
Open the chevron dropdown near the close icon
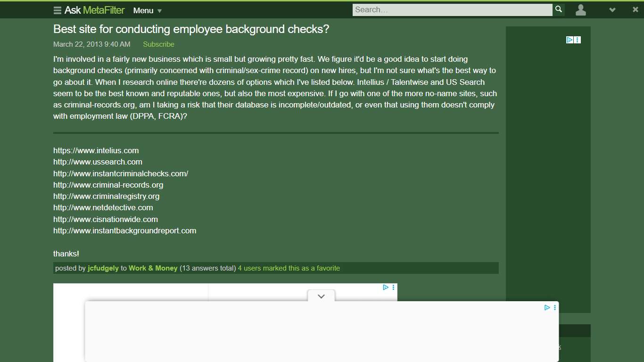tap(612, 9)
